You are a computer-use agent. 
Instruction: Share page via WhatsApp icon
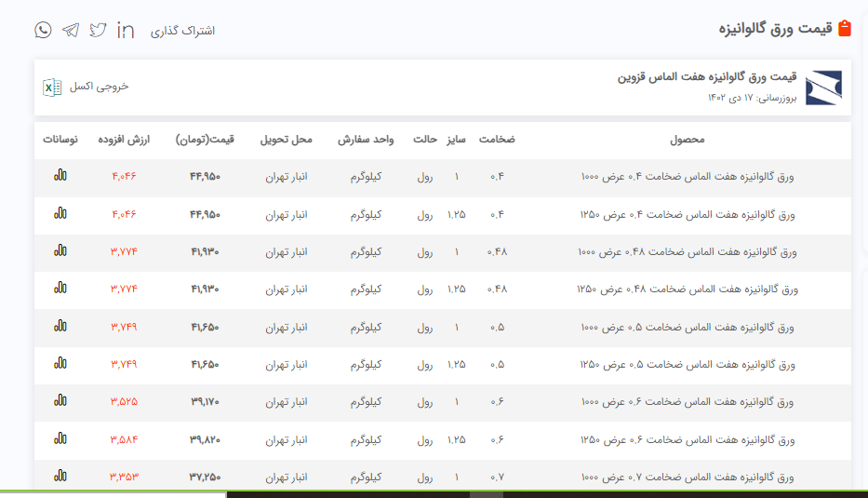43,30
